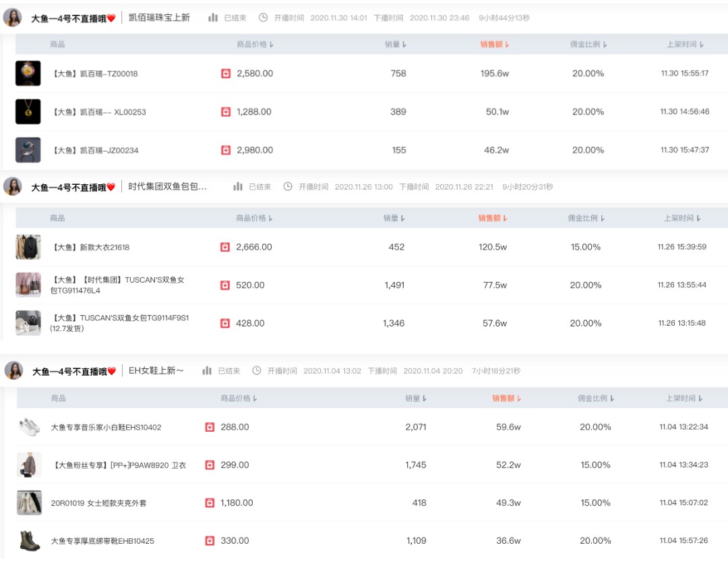
Task: Click the shop bag icon next to price 1,180.00
Action: 210,503
